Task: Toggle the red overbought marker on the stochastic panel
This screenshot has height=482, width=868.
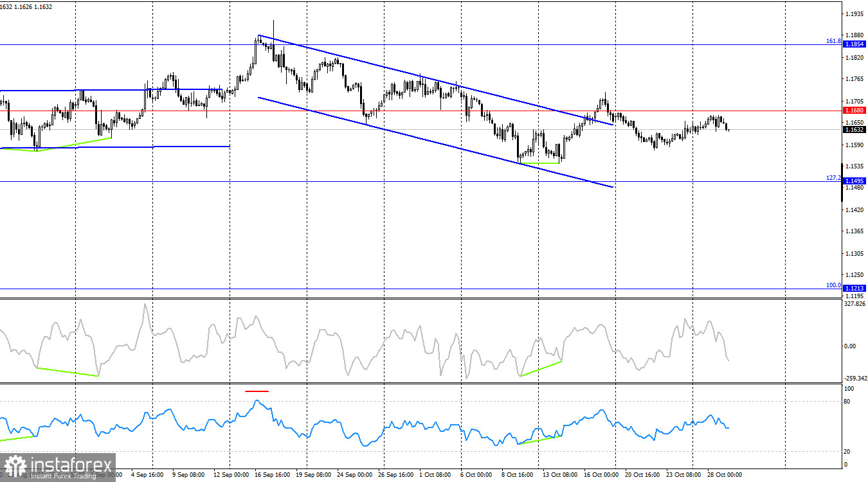Action: [257, 390]
